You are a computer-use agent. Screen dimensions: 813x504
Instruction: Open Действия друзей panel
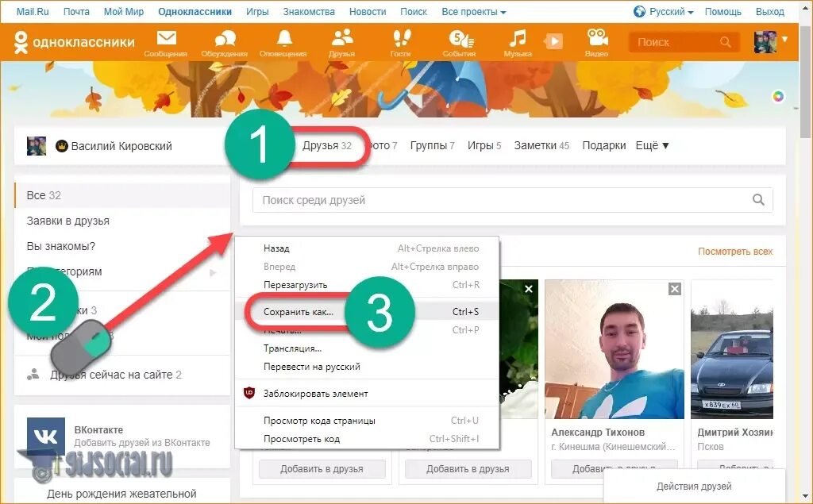click(x=694, y=487)
